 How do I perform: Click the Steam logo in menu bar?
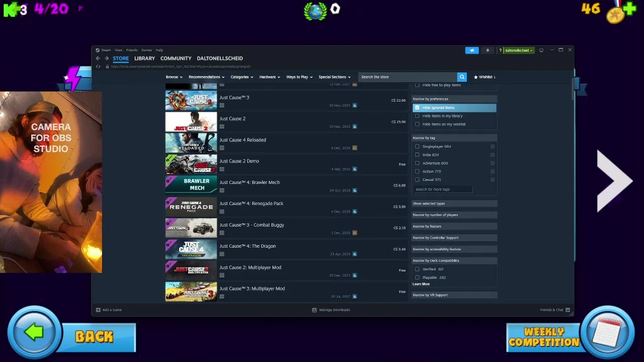click(98, 50)
